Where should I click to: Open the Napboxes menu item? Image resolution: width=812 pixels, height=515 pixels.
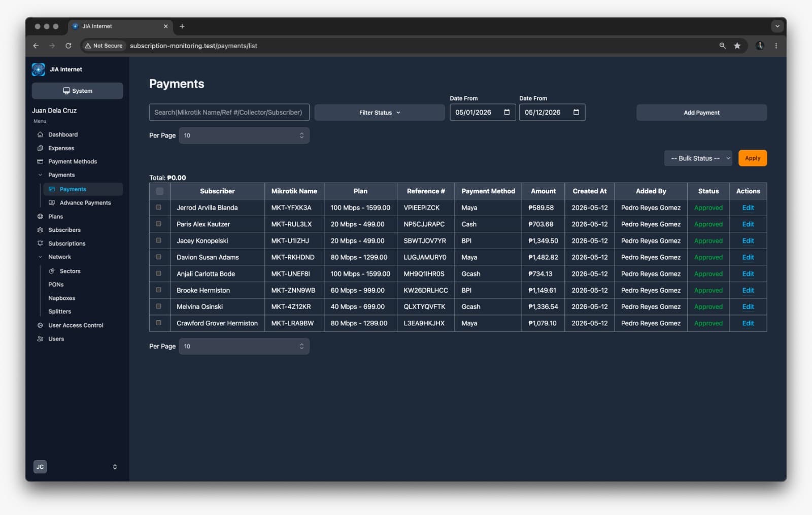(x=62, y=298)
